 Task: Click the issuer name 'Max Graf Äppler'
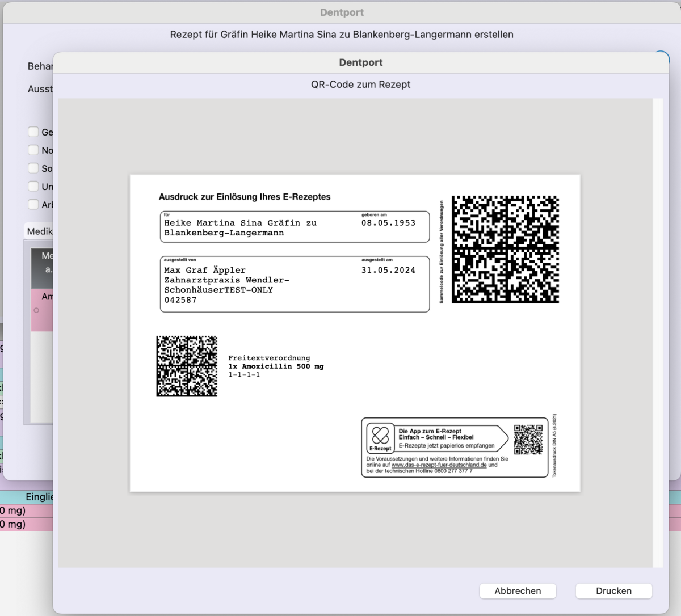coord(205,270)
